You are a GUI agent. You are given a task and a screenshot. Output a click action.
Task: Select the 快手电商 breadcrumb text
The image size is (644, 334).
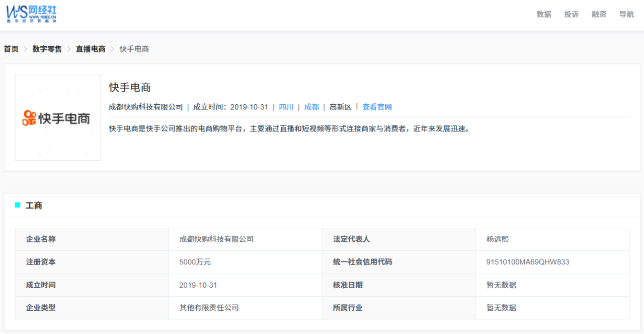[134, 49]
